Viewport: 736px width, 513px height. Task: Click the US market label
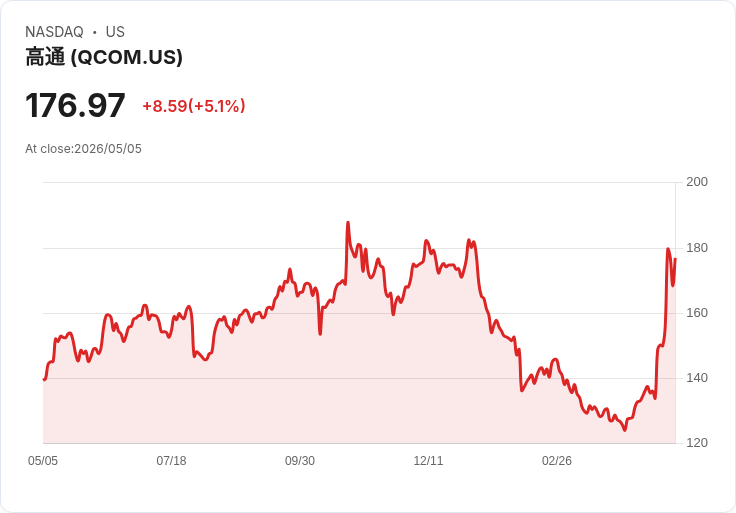click(115, 32)
